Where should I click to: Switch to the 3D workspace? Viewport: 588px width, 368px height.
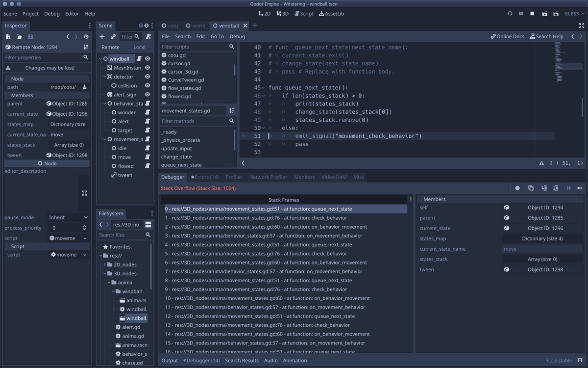coord(283,14)
